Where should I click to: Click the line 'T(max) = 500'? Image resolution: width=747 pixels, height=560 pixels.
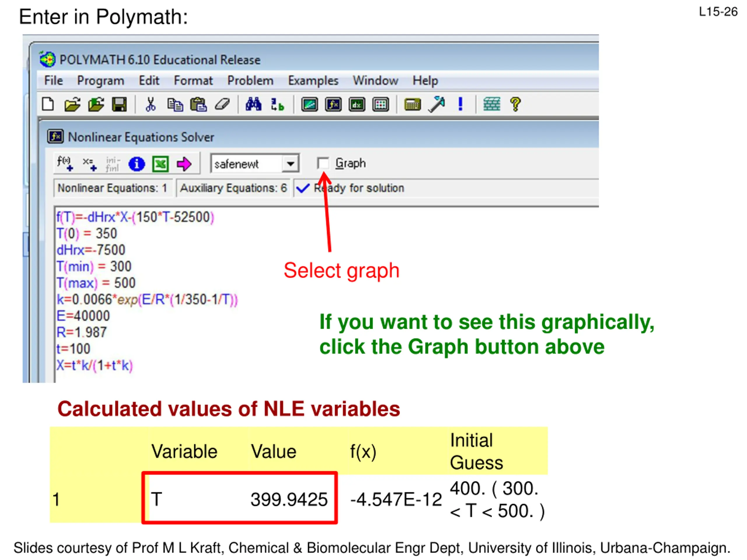tap(96, 283)
